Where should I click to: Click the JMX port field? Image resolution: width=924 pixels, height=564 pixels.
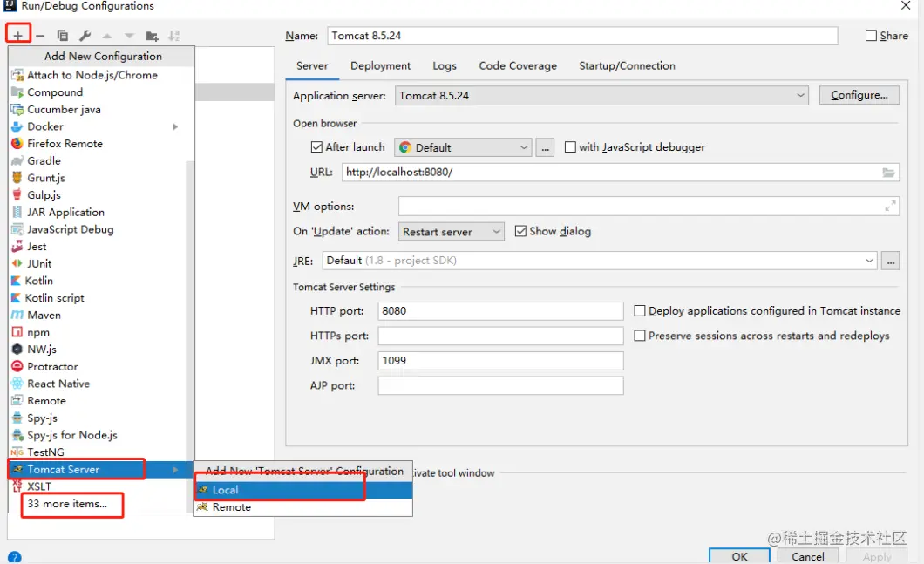pos(500,361)
